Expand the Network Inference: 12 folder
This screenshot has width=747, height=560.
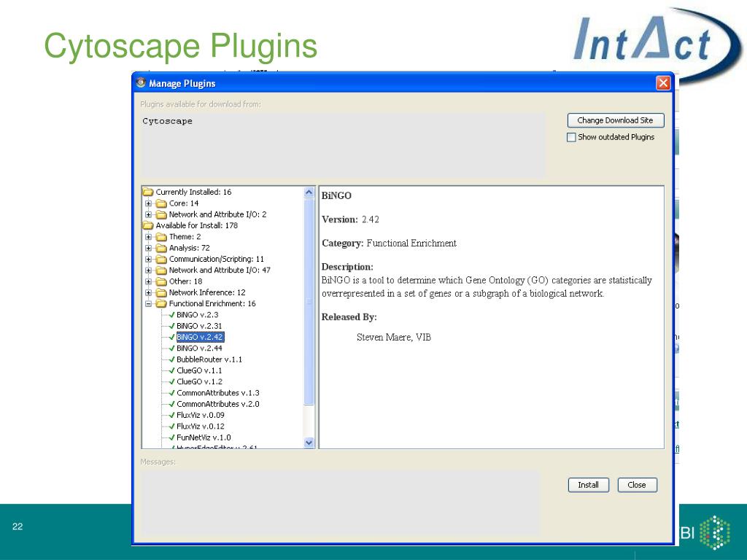pos(149,292)
